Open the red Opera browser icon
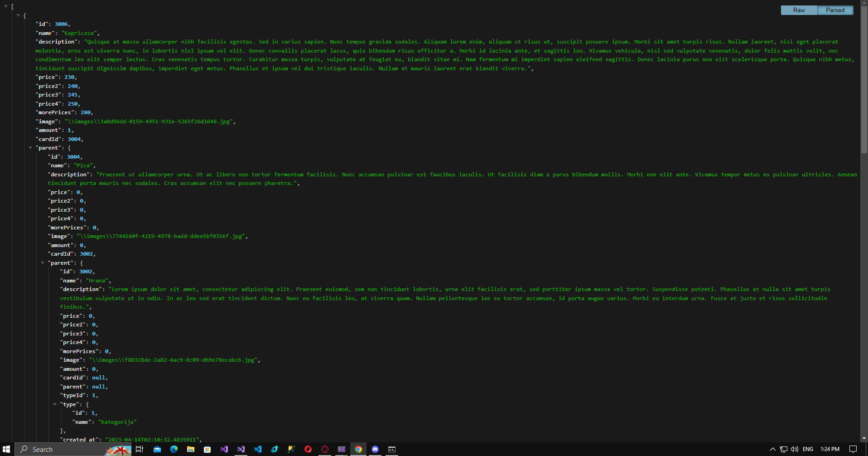The width and height of the screenshot is (868, 456). (x=308, y=449)
